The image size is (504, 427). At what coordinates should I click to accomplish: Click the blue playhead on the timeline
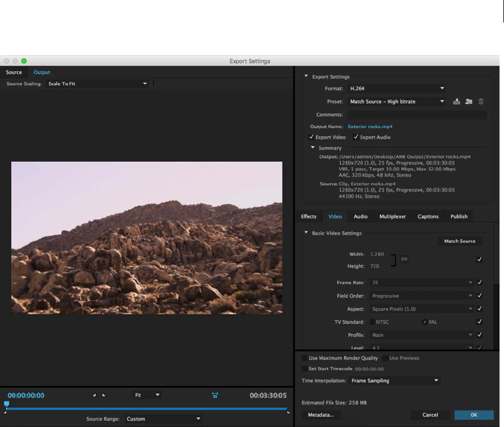6,404
